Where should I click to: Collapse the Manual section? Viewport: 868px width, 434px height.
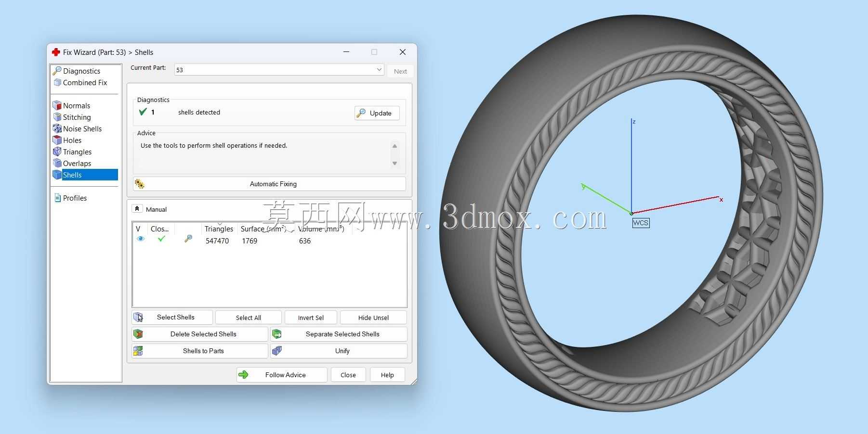[x=137, y=209]
